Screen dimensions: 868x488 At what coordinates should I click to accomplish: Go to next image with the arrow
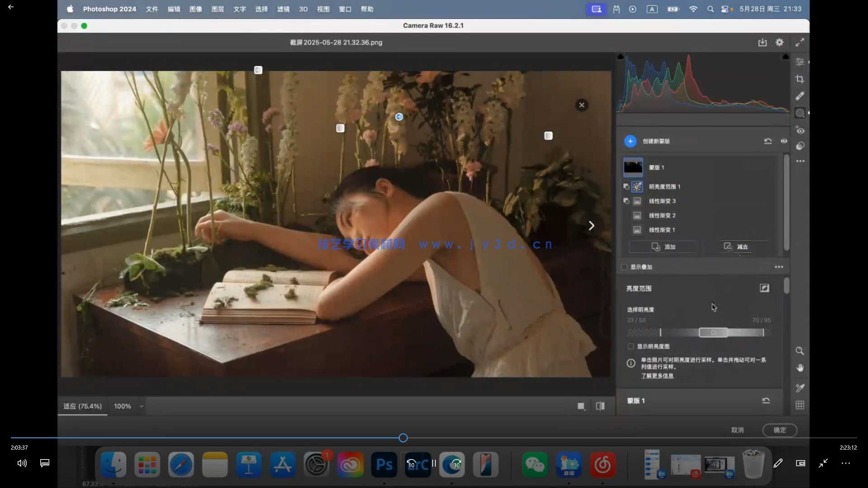tap(591, 225)
